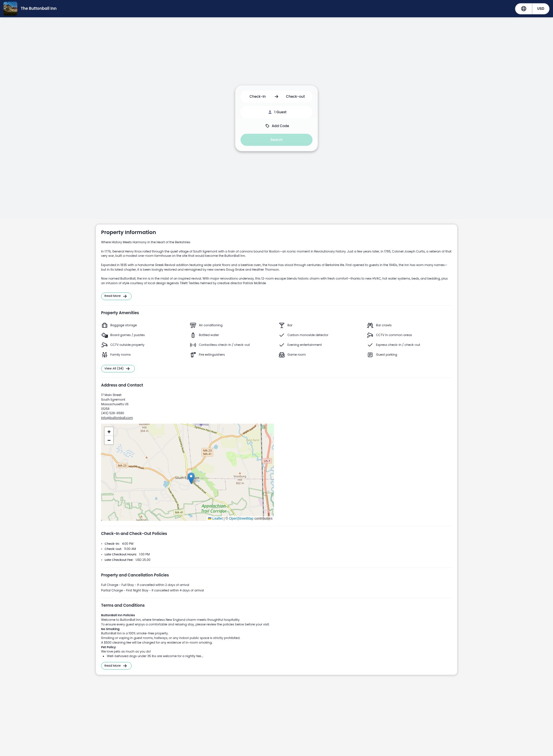The image size is (553, 756).
Task: Click the Board games dice icon
Action: tap(105, 335)
